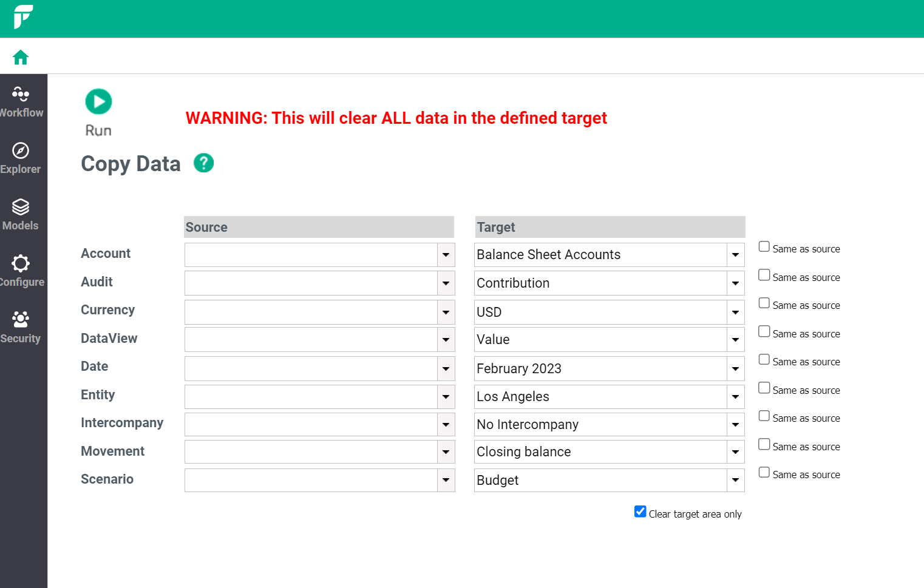Open the Explorer compass icon
The height and width of the screenshot is (588, 924).
[x=21, y=150]
